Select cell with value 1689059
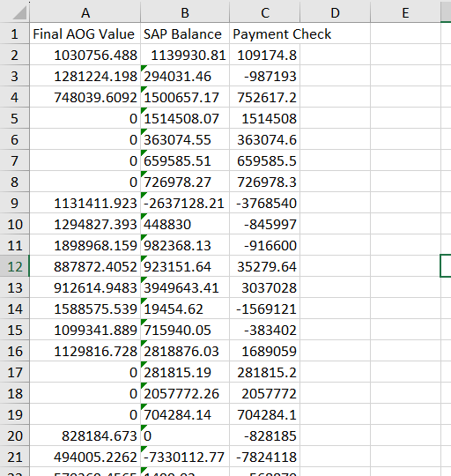This screenshot has width=451, height=476. pos(265,351)
